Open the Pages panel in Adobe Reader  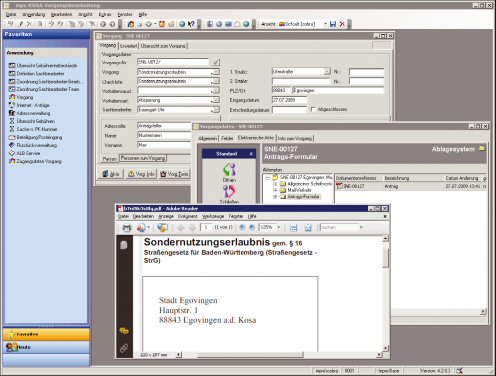click(124, 245)
